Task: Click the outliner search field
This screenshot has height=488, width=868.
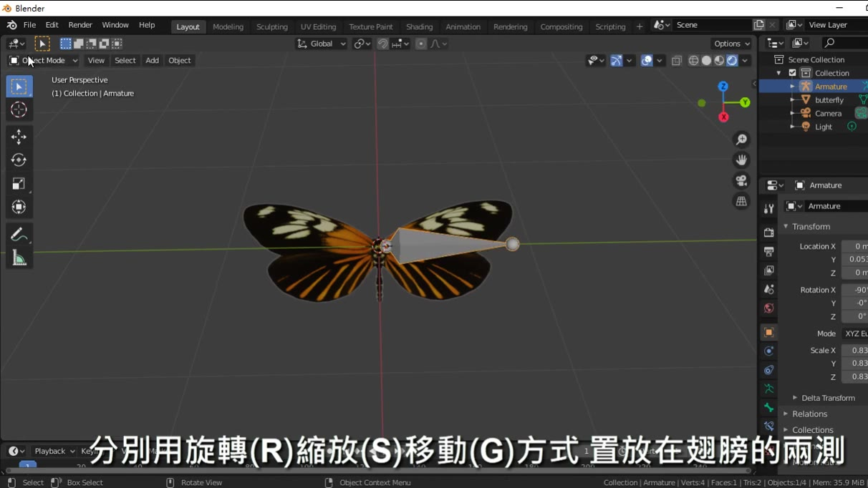Action: [x=845, y=44]
